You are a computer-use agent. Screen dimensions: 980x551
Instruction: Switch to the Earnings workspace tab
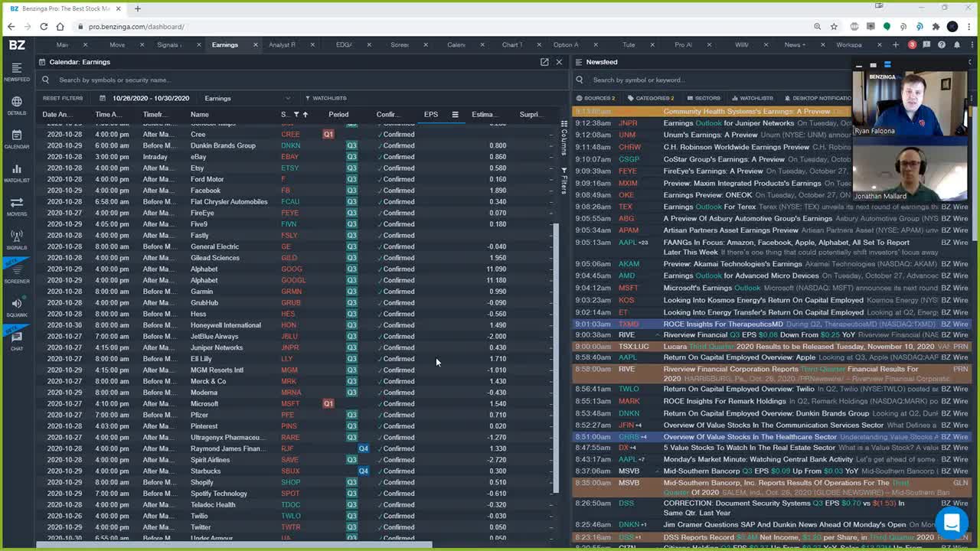click(x=225, y=45)
